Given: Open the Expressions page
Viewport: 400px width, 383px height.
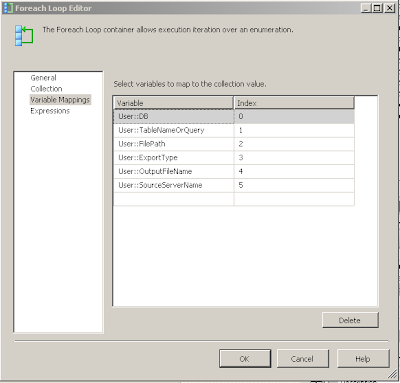Looking at the screenshot, I should point(50,111).
